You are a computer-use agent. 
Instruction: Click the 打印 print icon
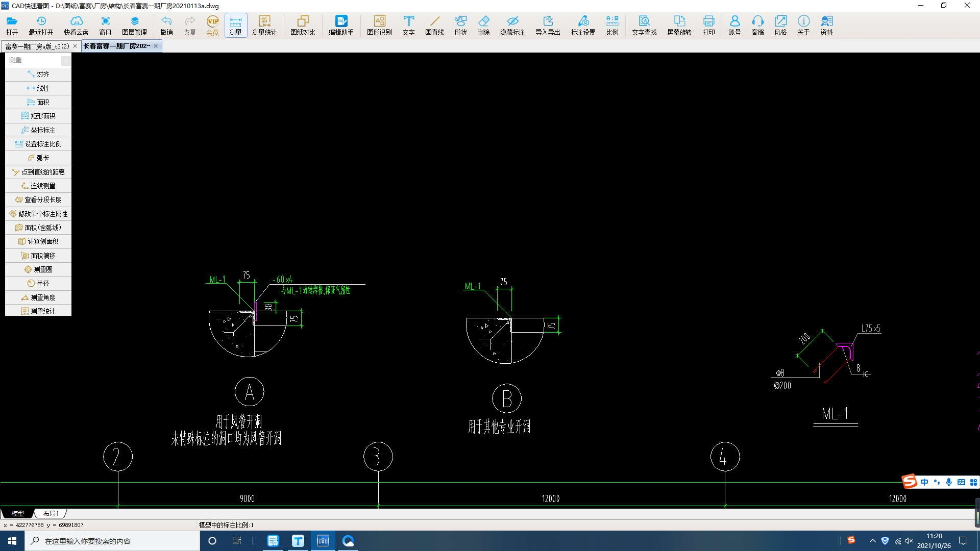(x=708, y=26)
